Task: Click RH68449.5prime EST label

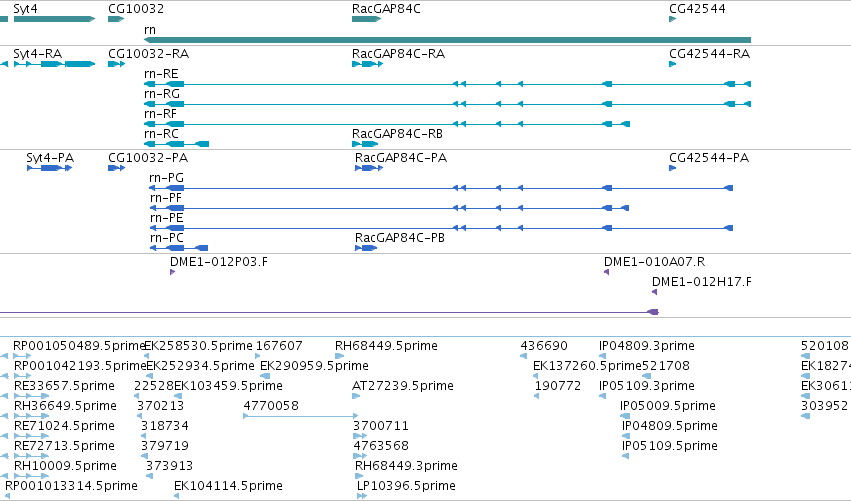Action: [386, 346]
